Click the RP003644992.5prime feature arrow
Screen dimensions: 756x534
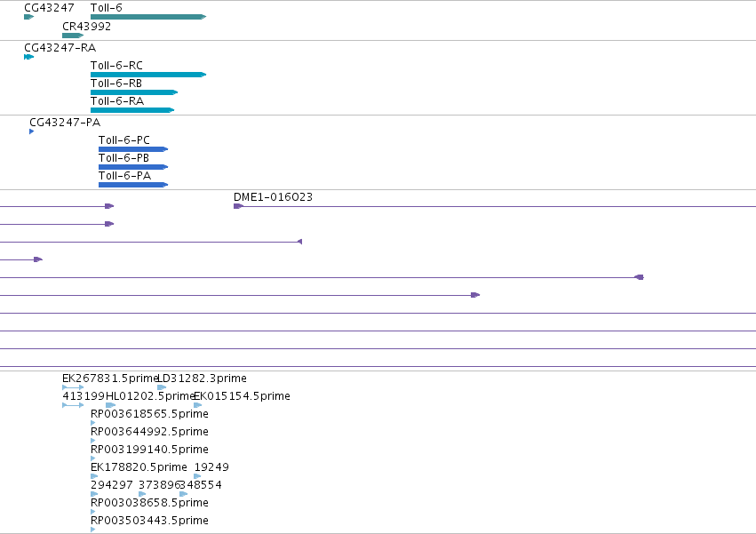click(93, 441)
